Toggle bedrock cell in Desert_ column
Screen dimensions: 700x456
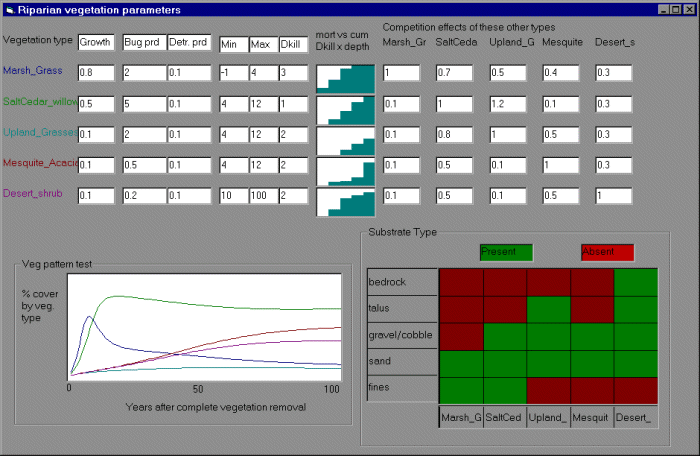pos(636,283)
